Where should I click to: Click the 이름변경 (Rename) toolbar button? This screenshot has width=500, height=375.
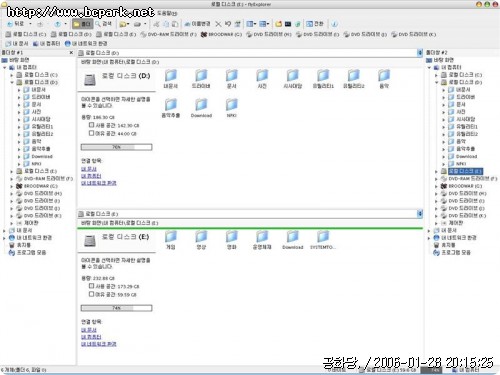point(197,24)
